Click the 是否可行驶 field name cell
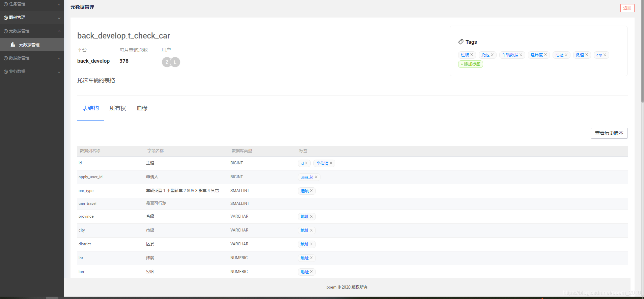The image size is (644, 299). 156,204
